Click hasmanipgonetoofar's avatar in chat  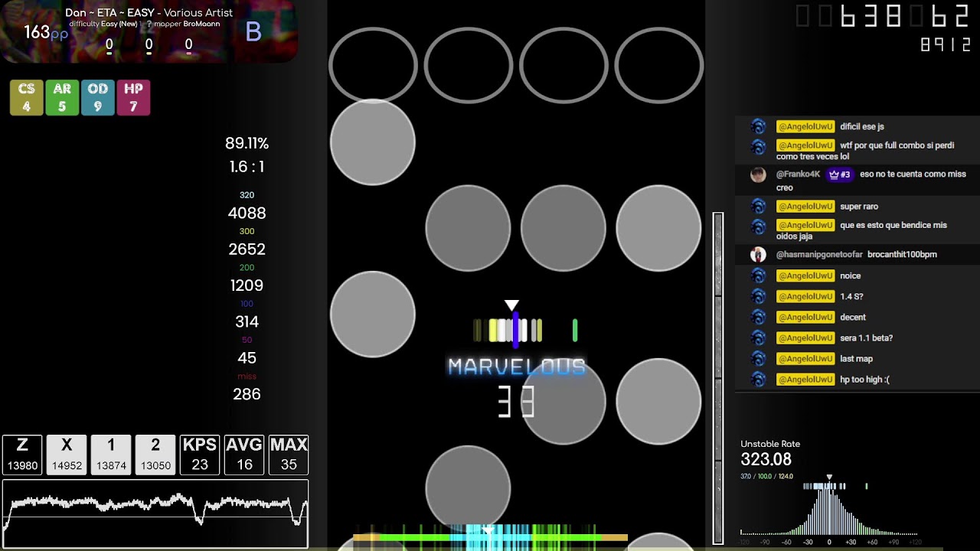point(758,255)
